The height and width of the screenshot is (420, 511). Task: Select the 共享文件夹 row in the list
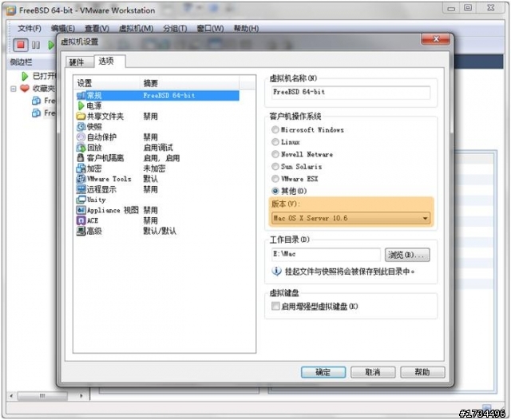pos(158,117)
